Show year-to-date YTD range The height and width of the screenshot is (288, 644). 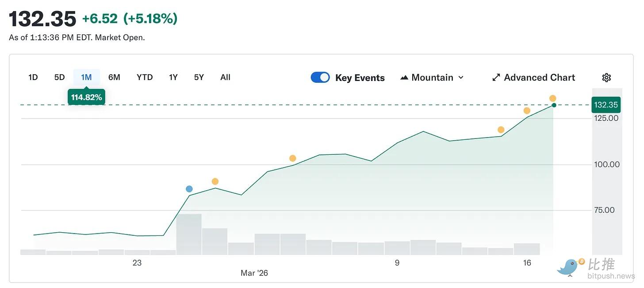tap(145, 77)
